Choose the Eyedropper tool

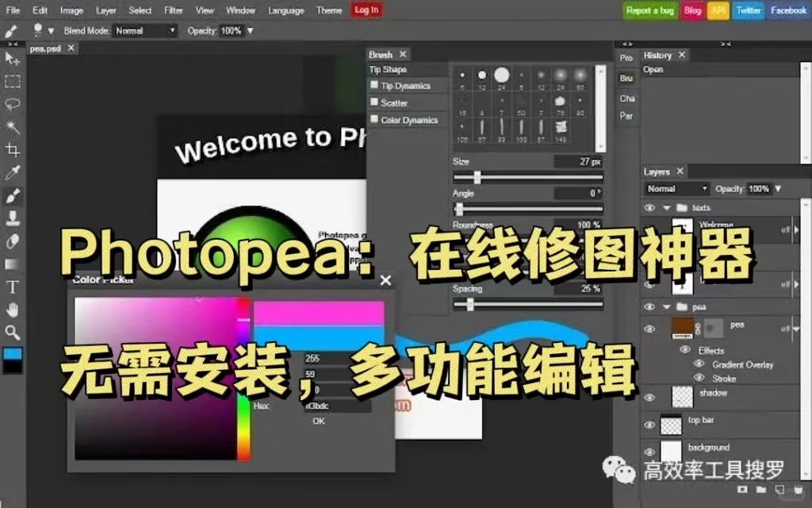11,172
